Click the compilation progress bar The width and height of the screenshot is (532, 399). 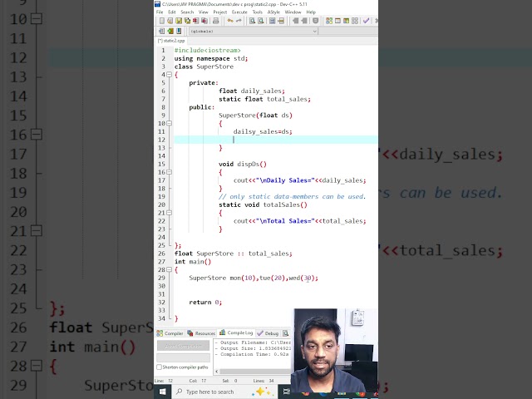pos(183,357)
